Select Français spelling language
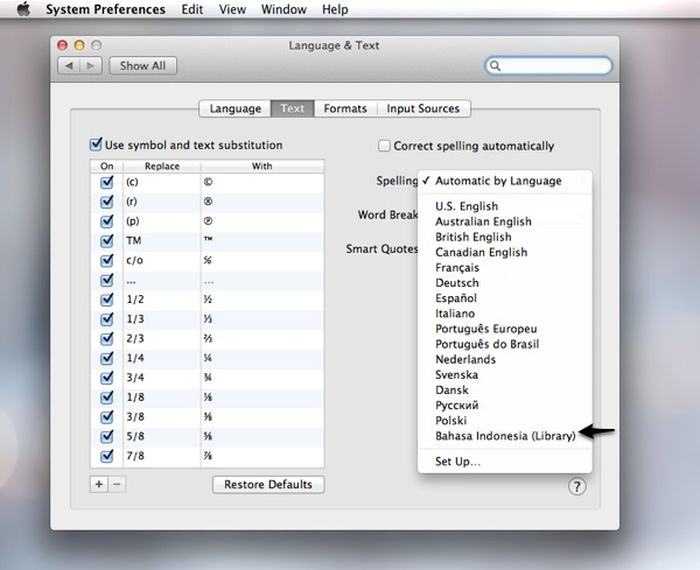Image resolution: width=700 pixels, height=570 pixels. 505,267
